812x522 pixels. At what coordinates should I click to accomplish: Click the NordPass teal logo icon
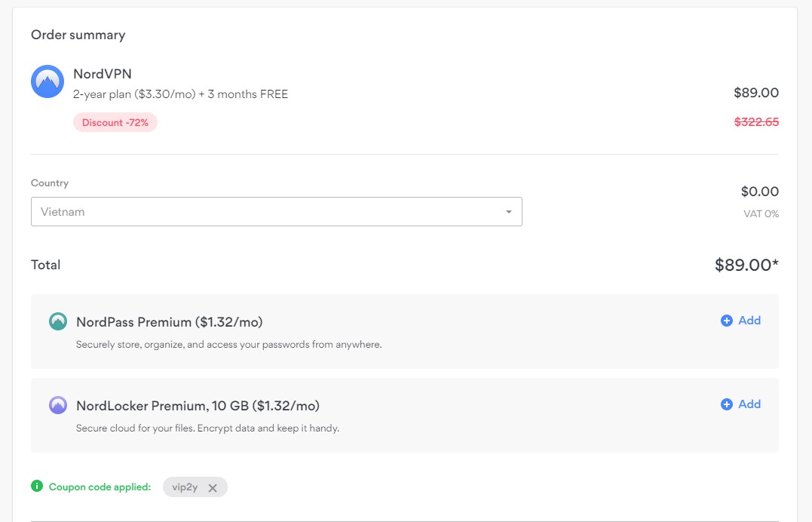pos(58,321)
